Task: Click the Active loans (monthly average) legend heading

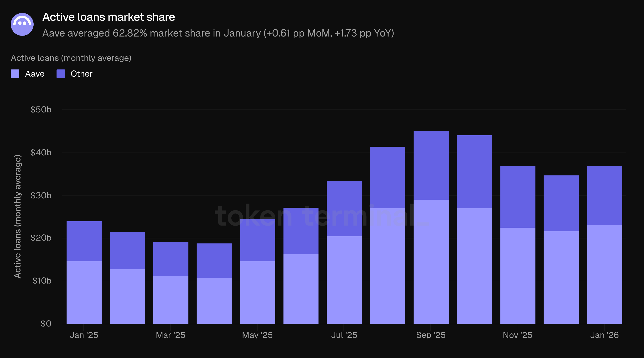Action: (x=71, y=58)
